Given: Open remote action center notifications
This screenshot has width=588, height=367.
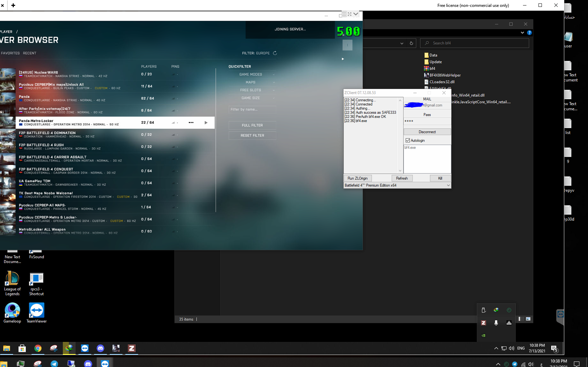Looking at the screenshot, I should click(554, 348).
